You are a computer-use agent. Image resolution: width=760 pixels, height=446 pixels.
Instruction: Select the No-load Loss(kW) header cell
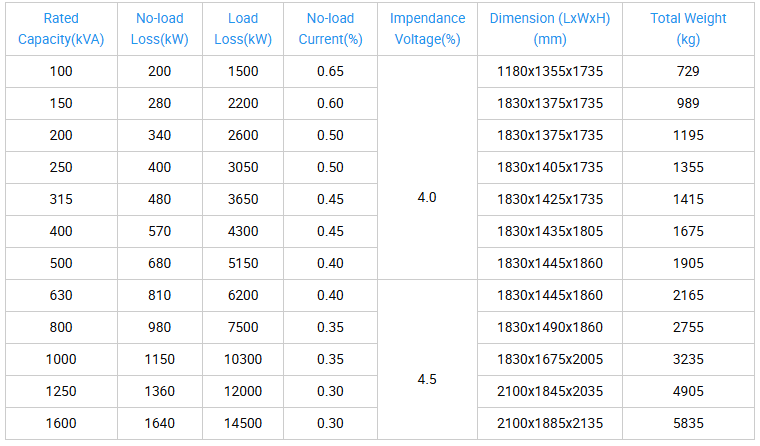coord(160,29)
